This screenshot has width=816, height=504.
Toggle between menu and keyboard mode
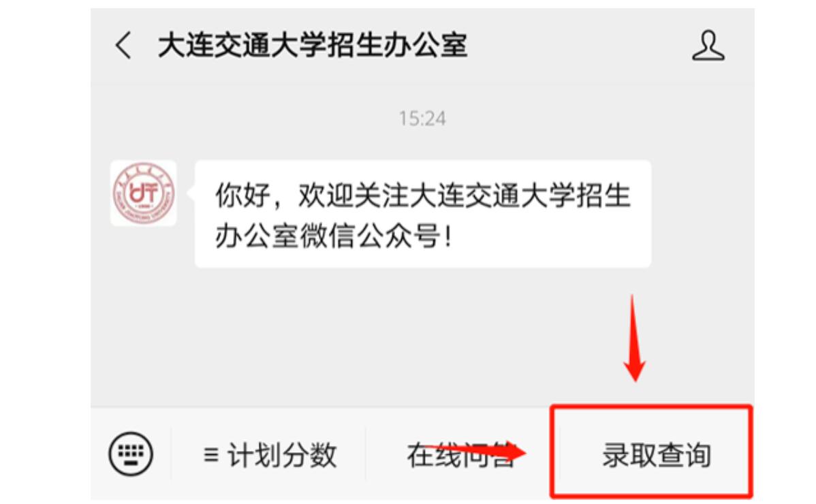click(131, 454)
